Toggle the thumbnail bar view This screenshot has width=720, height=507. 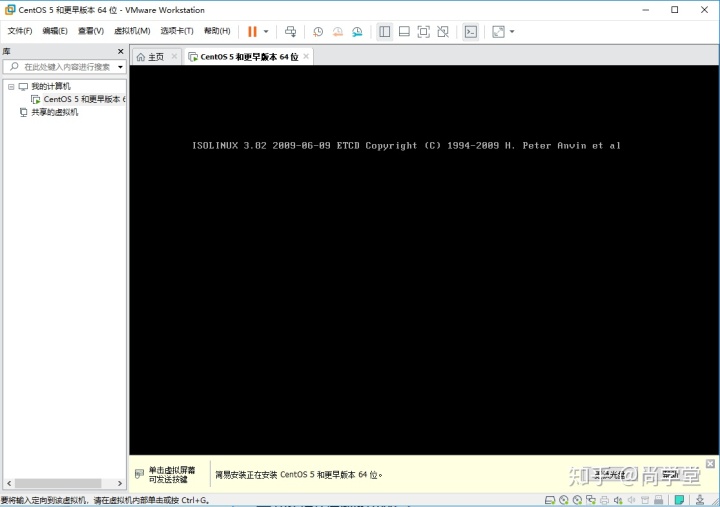404,32
